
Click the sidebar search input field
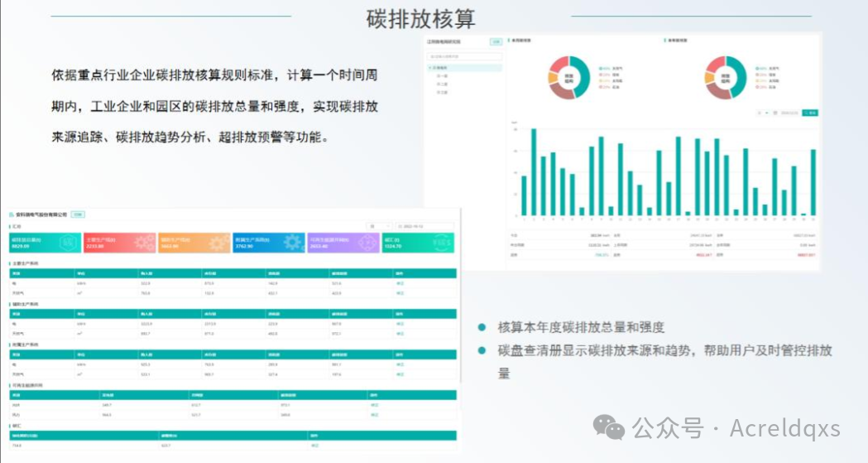[x=465, y=56]
